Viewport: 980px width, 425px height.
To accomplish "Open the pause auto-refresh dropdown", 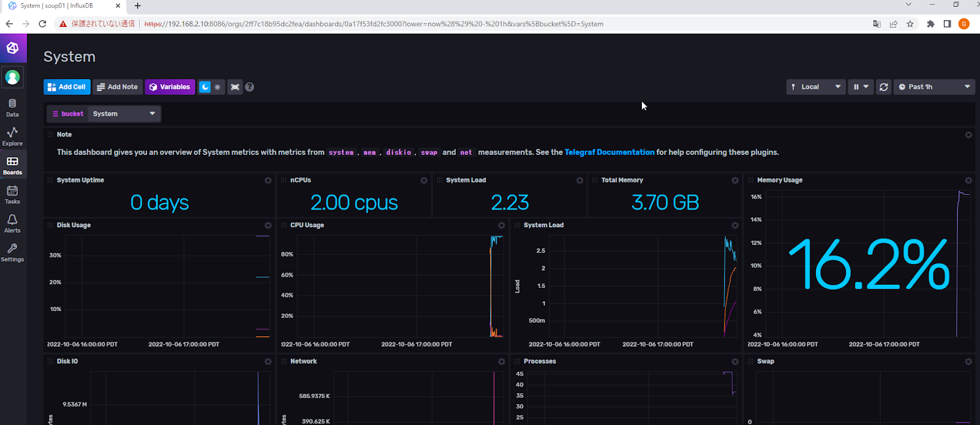I will (861, 87).
